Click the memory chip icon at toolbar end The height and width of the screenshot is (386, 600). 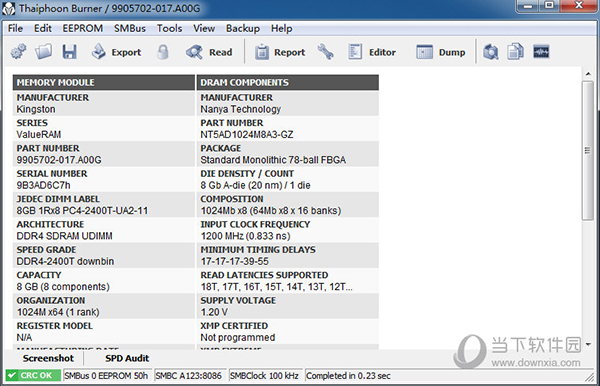pos(541,52)
